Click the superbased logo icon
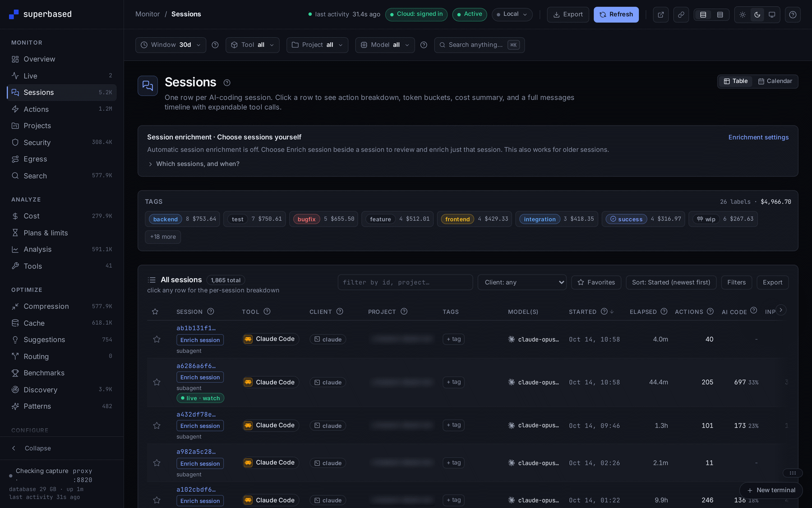 pyautogui.click(x=14, y=14)
